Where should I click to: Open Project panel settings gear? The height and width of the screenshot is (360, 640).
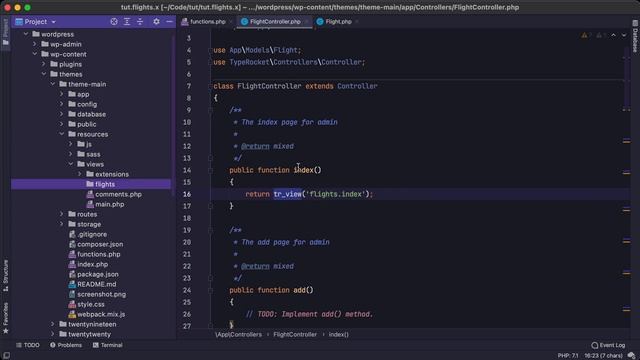pyautogui.click(x=156, y=22)
